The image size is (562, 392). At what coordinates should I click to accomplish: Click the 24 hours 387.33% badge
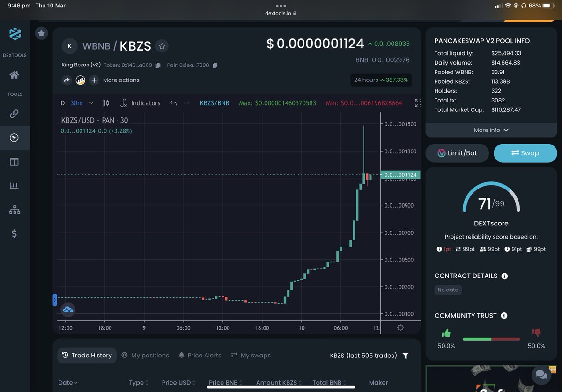tap(381, 80)
